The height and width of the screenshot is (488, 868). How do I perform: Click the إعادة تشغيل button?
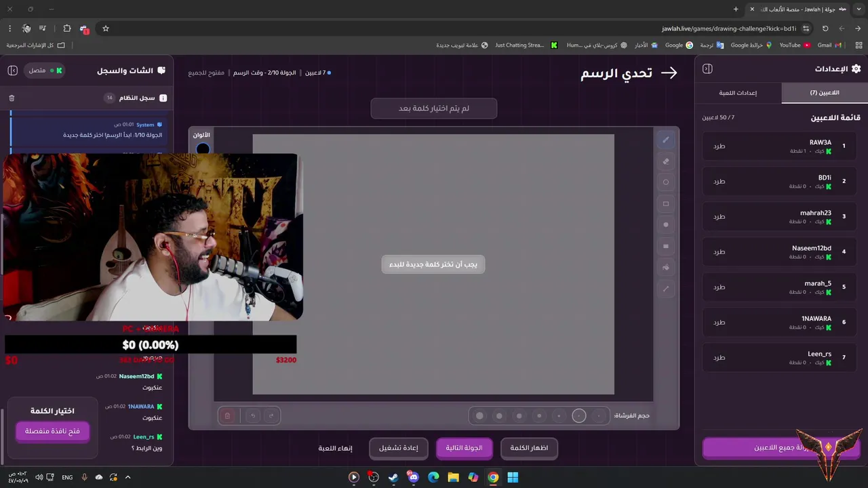[x=398, y=448]
